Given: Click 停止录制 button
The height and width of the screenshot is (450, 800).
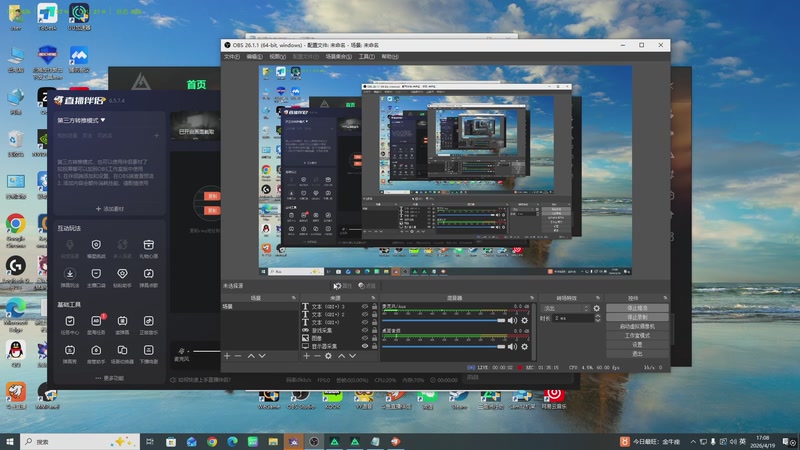Looking at the screenshot, I should click(x=637, y=317).
